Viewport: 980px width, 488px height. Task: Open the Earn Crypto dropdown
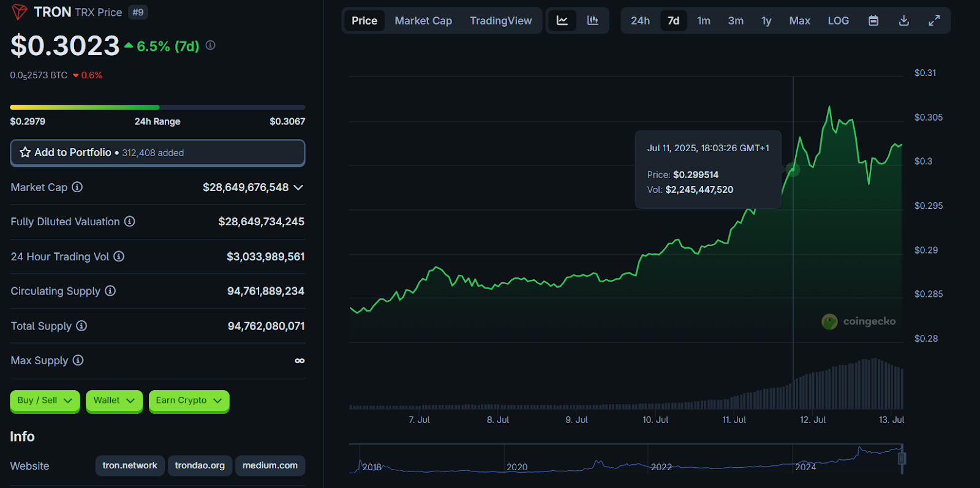click(189, 400)
